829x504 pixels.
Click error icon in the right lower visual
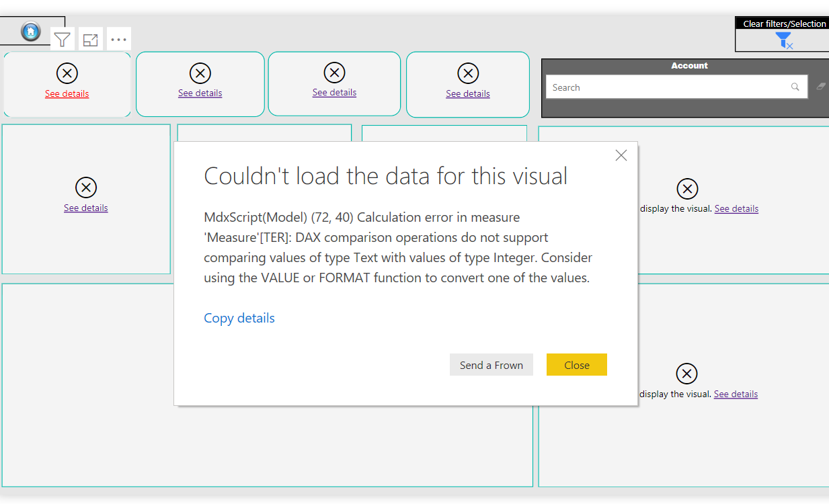click(x=686, y=374)
